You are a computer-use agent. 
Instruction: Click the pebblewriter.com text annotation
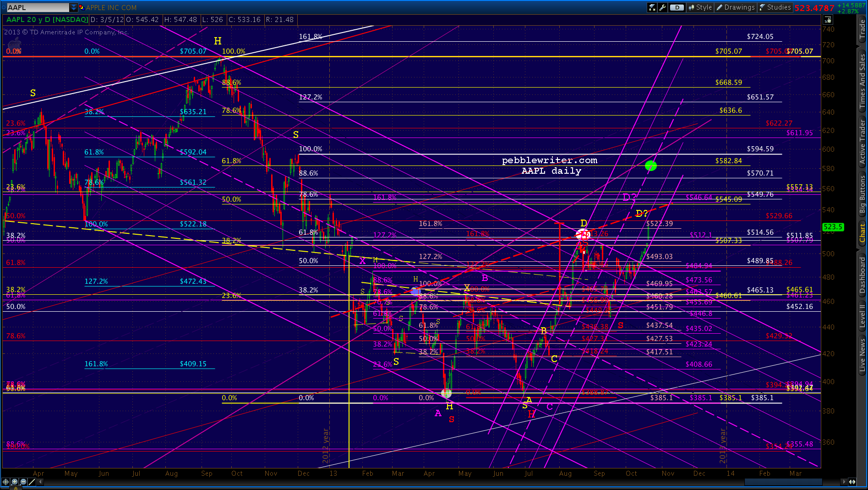pyautogui.click(x=550, y=160)
